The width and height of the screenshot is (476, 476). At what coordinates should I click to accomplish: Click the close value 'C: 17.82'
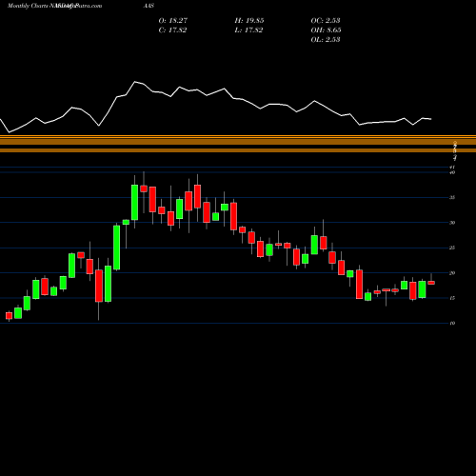click(x=172, y=30)
